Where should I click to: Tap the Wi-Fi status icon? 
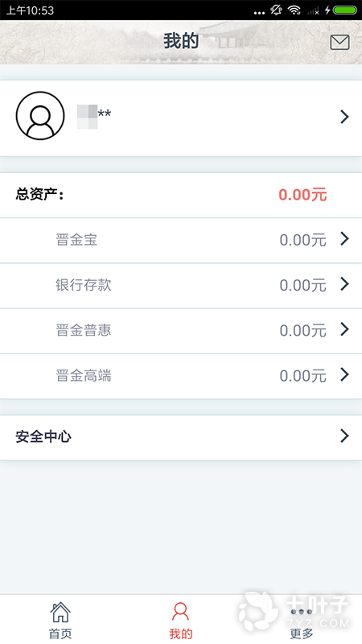tap(294, 10)
